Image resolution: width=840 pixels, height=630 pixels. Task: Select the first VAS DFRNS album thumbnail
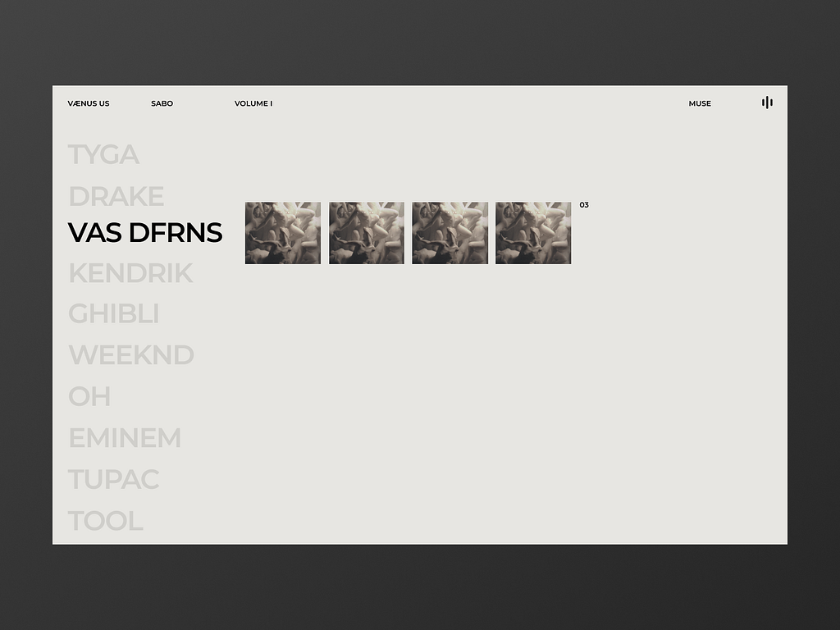click(x=282, y=233)
